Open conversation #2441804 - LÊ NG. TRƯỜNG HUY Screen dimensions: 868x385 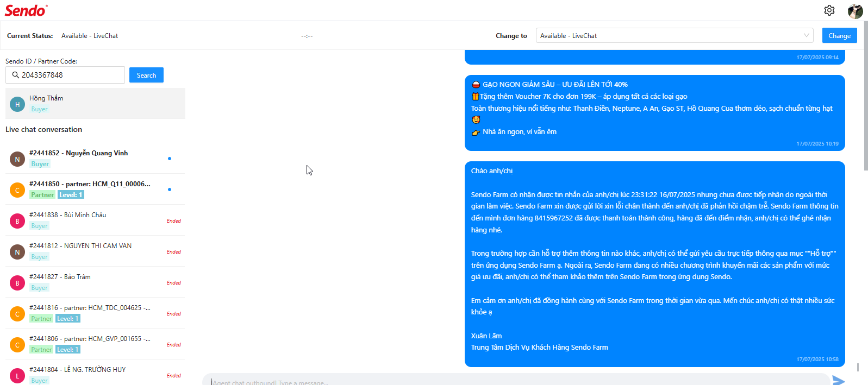[95, 373]
